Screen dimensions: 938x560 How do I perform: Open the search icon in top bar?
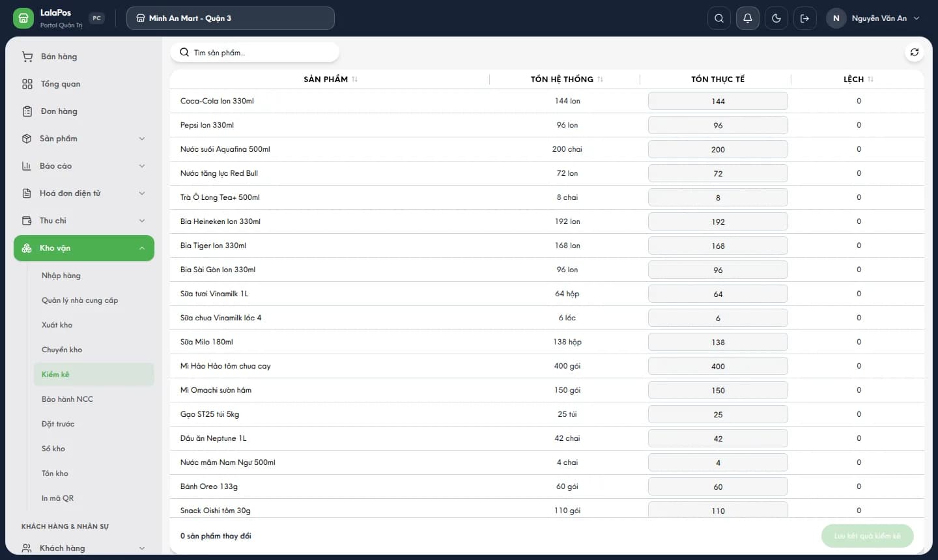[719, 18]
